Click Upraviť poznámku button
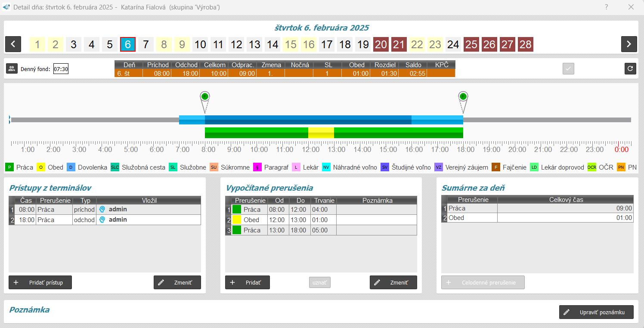 click(x=596, y=312)
